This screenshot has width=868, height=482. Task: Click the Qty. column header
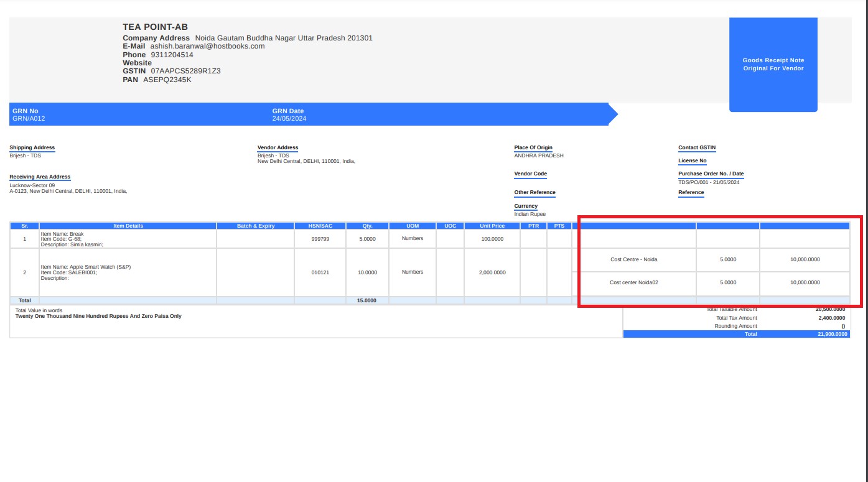[x=367, y=226]
